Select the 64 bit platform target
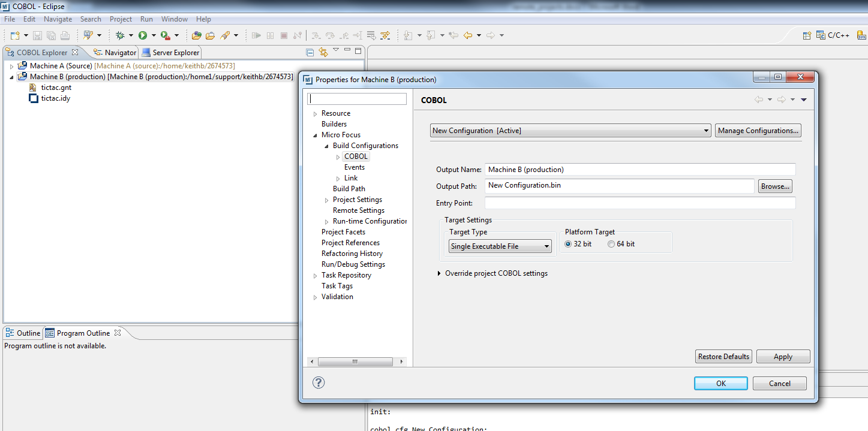 point(611,244)
